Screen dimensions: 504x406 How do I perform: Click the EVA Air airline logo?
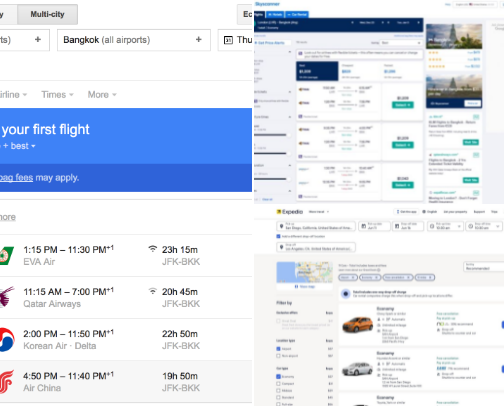tap(7, 256)
